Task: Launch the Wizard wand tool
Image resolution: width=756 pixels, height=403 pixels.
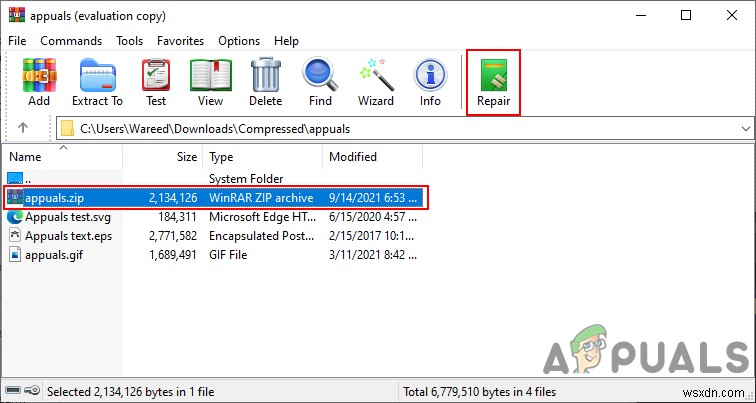Action: coord(376,75)
